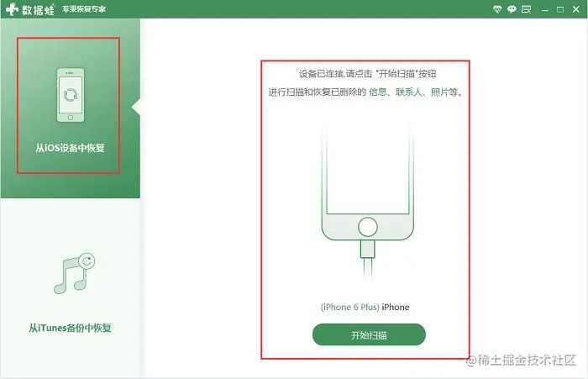The image size is (588, 379).
Task: Click the 数据蛙 cross logo icon
Action: [12, 9]
